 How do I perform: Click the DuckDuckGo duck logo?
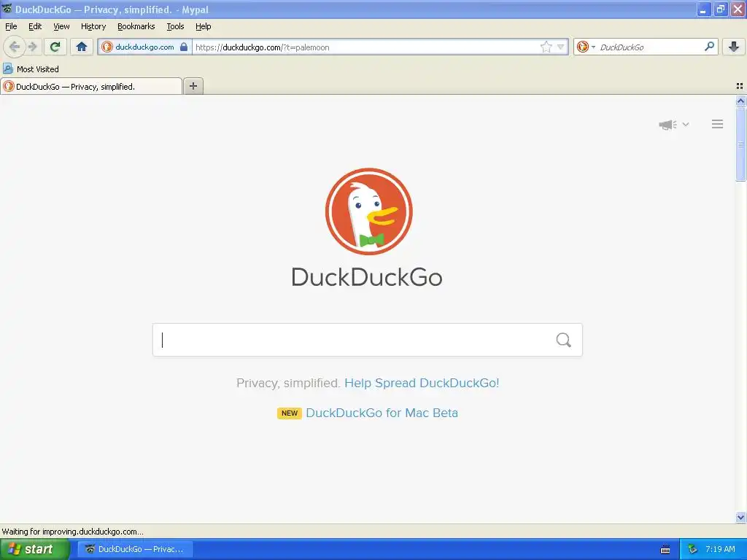pyautogui.click(x=368, y=211)
